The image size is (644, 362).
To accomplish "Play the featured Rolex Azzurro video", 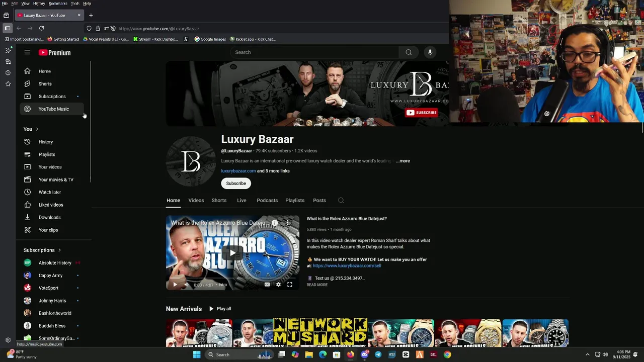I will coord(232,253).
